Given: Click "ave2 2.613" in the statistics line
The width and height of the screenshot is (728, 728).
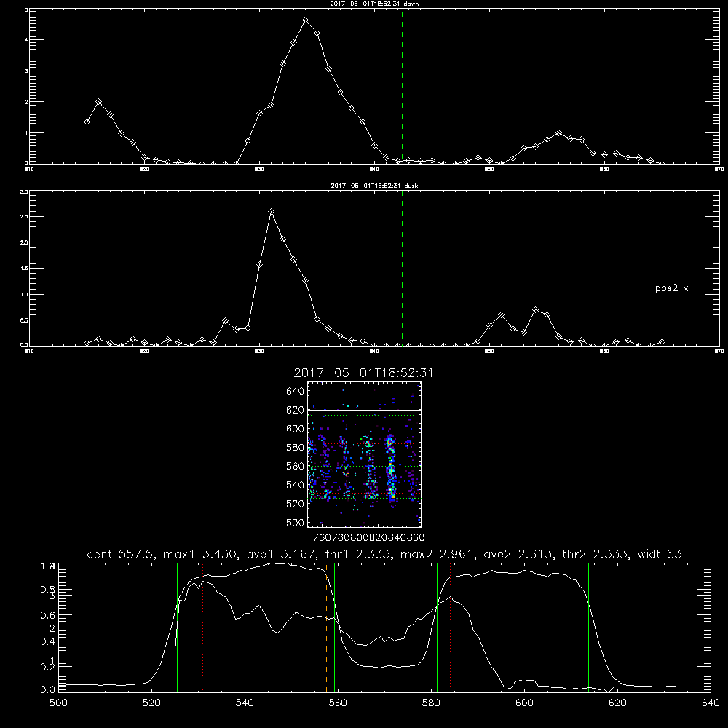Looking at the screenshot, I should click(x=518, y=554).
